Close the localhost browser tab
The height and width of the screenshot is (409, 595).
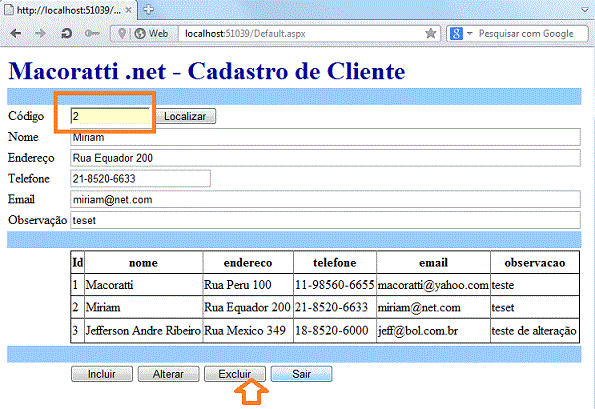[x=129, y=10]
